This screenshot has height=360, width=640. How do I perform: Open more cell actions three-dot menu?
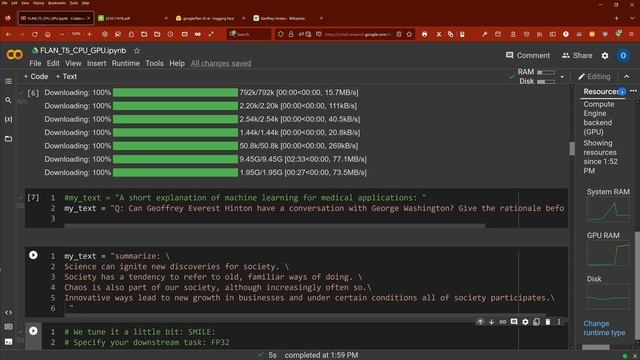pos(559,322)
